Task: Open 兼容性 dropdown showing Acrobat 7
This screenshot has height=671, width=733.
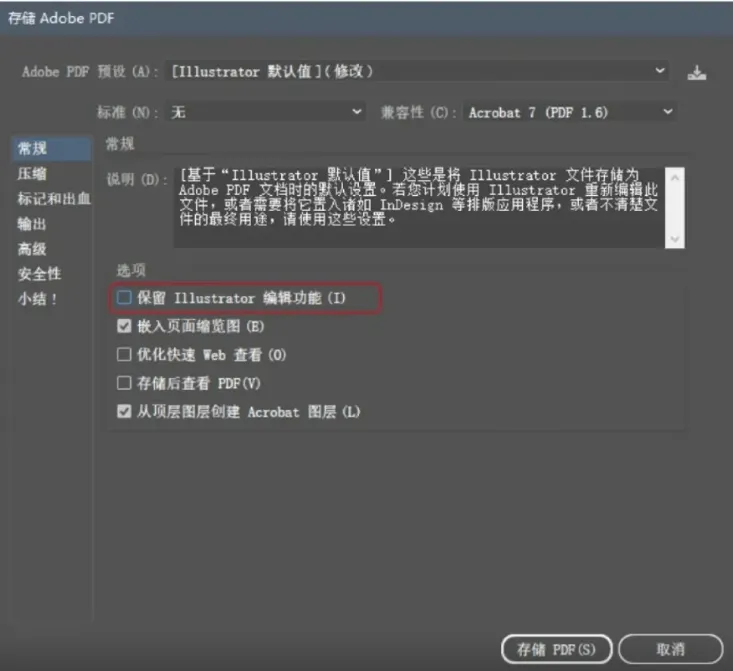Action: 570,112
